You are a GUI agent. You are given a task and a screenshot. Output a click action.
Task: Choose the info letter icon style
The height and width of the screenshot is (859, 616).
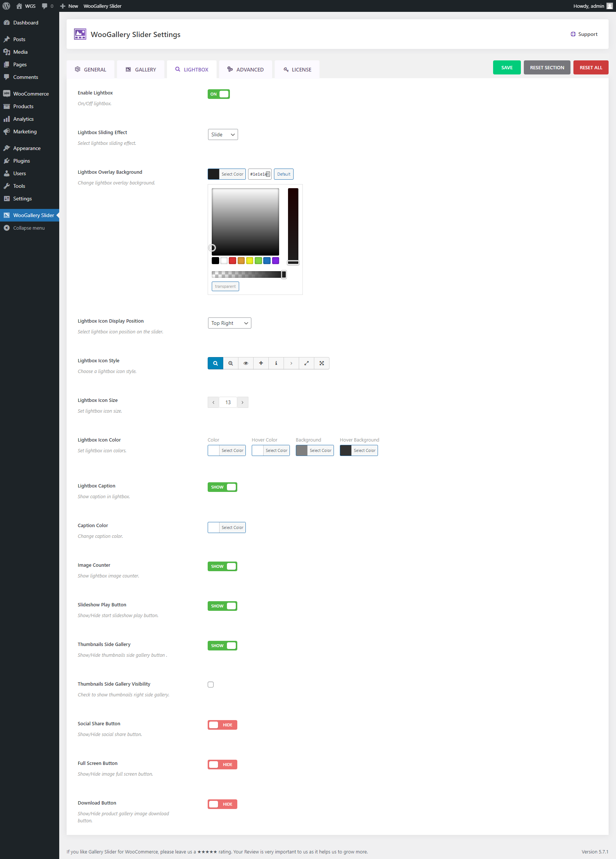pyautogui.click(x=276, y=363)
